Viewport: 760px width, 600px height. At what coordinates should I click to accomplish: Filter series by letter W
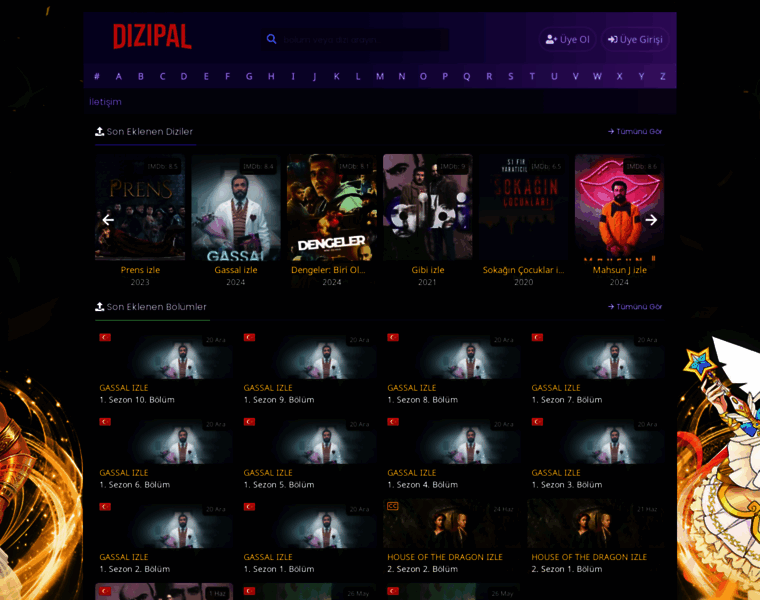[x=597, y=76]
